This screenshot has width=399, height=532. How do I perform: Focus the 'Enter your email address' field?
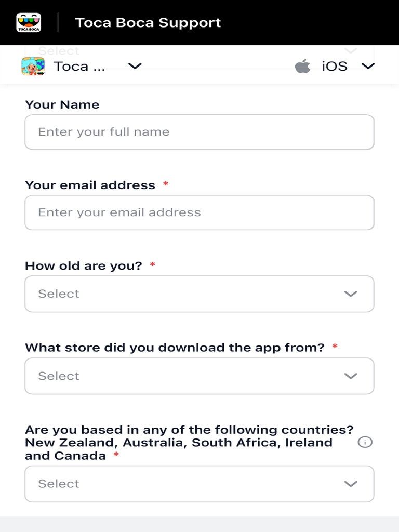coord(199,212)
